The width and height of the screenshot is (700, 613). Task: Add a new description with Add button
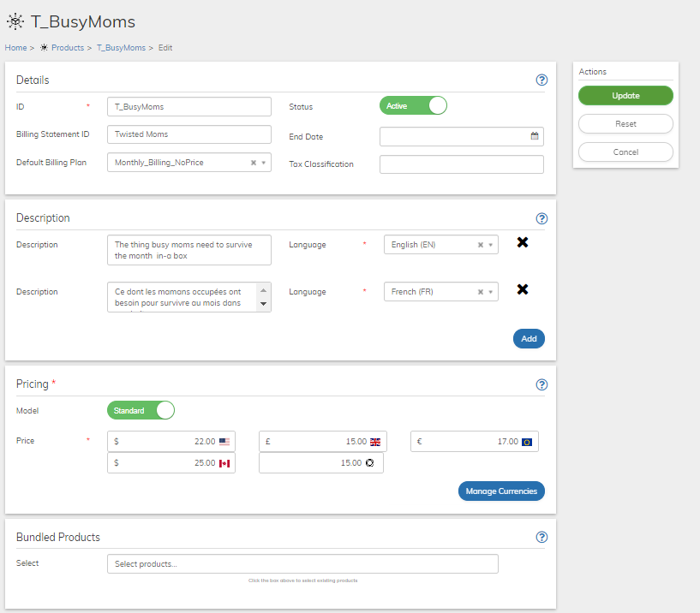(x=529, y=339)
